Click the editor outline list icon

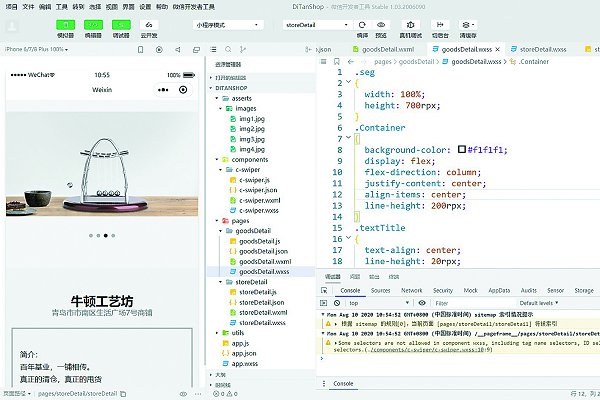click(x=323, y=61)
